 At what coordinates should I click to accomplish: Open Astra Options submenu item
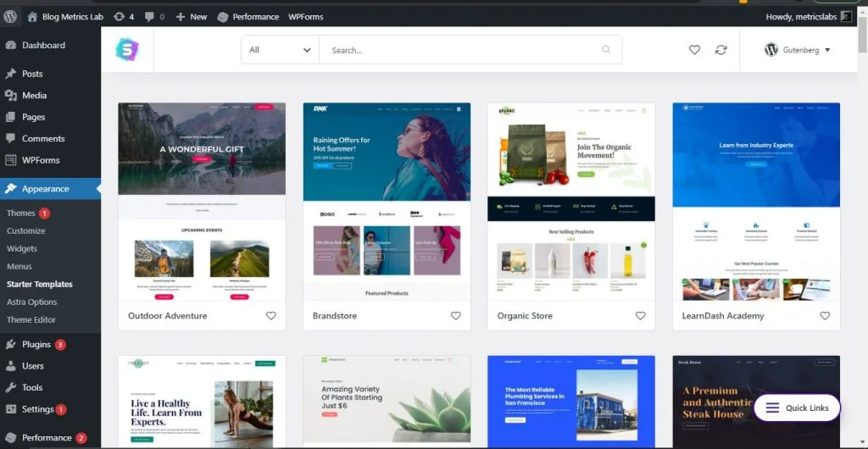click(32, 302)
